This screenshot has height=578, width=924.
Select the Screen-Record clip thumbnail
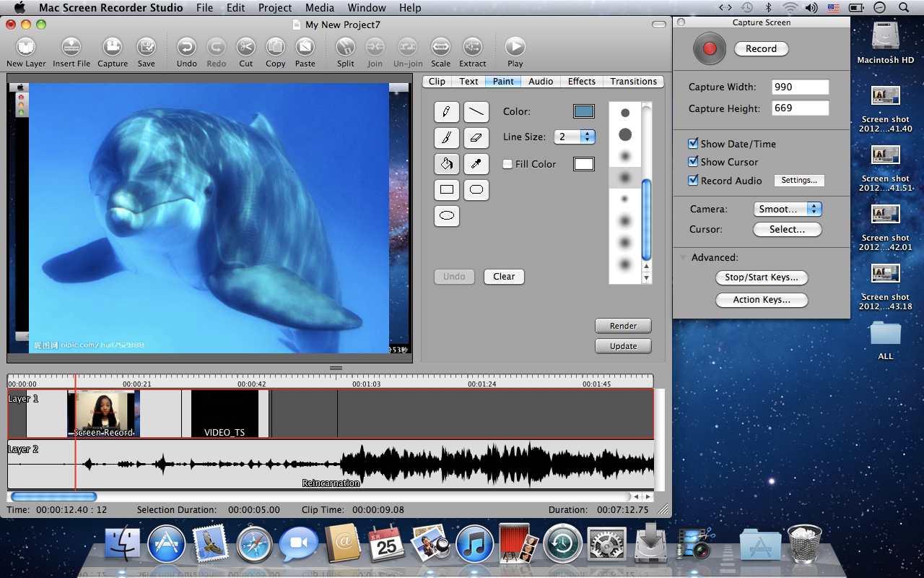103,413
